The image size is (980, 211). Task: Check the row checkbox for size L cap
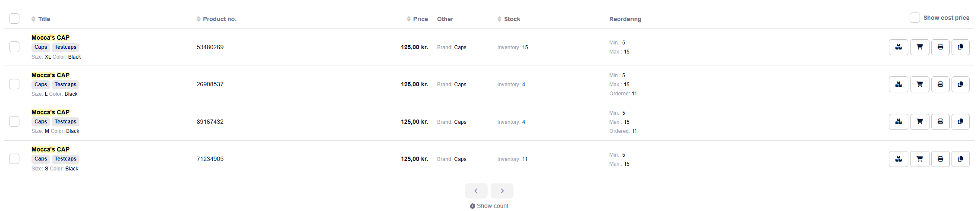(14, 84)
